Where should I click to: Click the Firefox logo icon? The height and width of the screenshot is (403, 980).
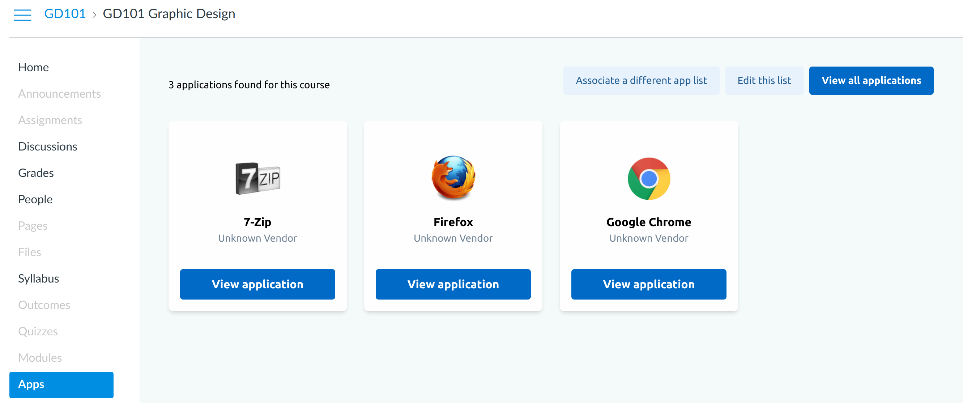pos(453,177)
